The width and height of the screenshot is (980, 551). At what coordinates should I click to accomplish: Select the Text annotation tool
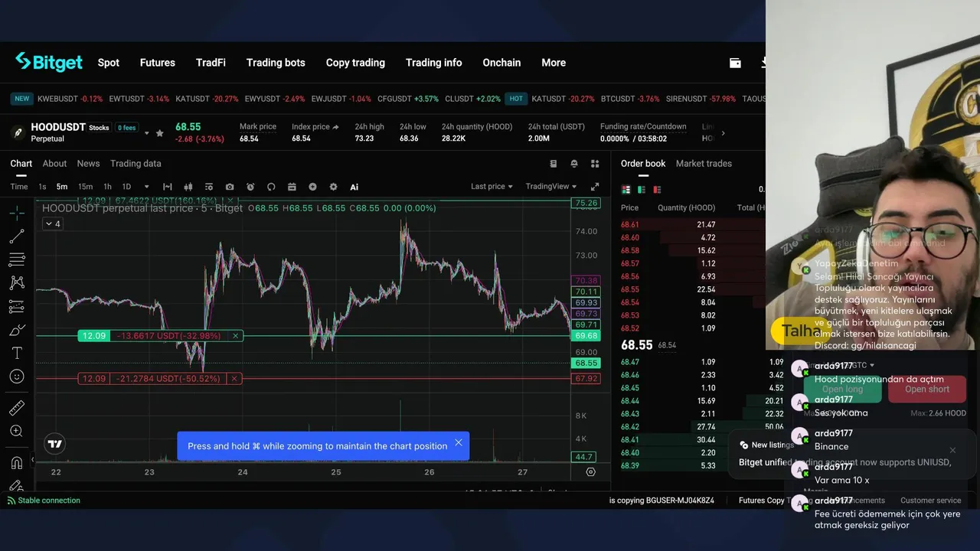[17, 354]
